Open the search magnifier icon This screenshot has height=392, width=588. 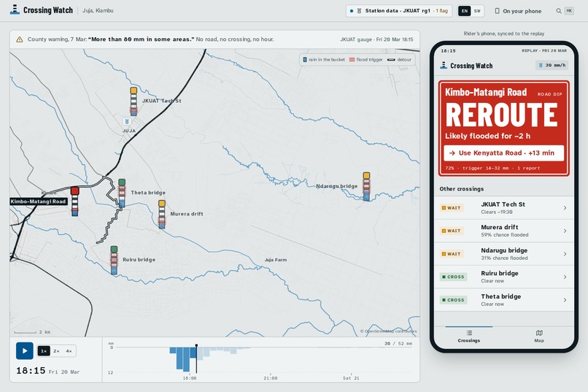(x=558, y=11)
